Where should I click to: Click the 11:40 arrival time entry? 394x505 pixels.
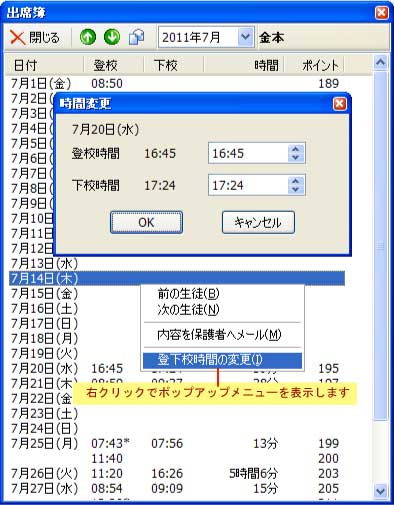[x=107, y=459]
